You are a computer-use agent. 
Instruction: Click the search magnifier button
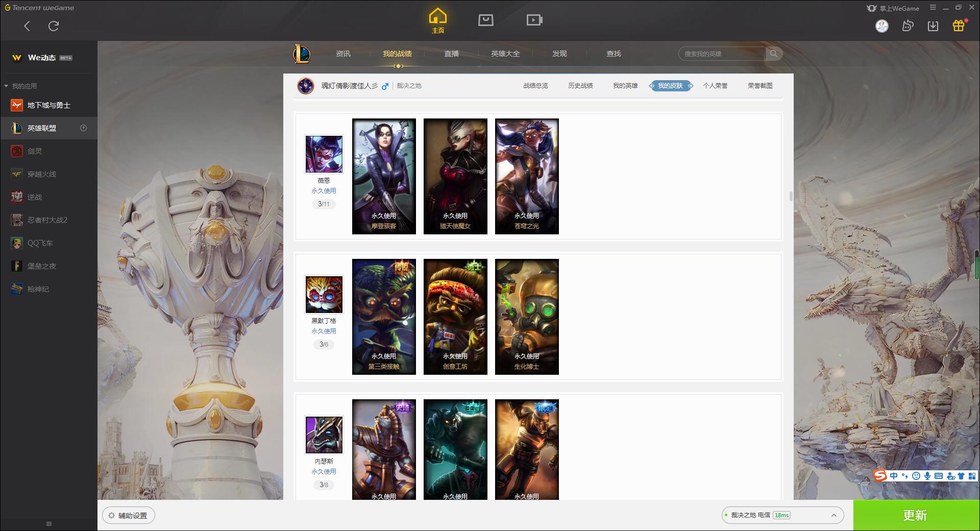coord(774,54)
